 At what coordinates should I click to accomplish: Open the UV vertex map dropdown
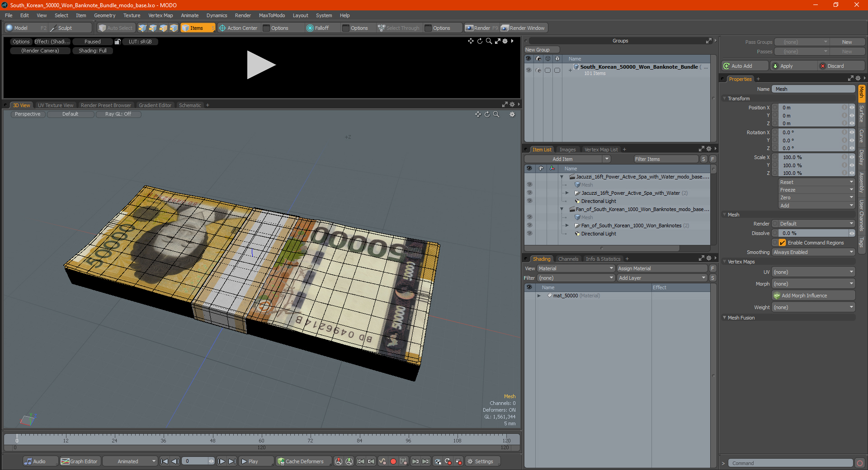click(813, 272)
